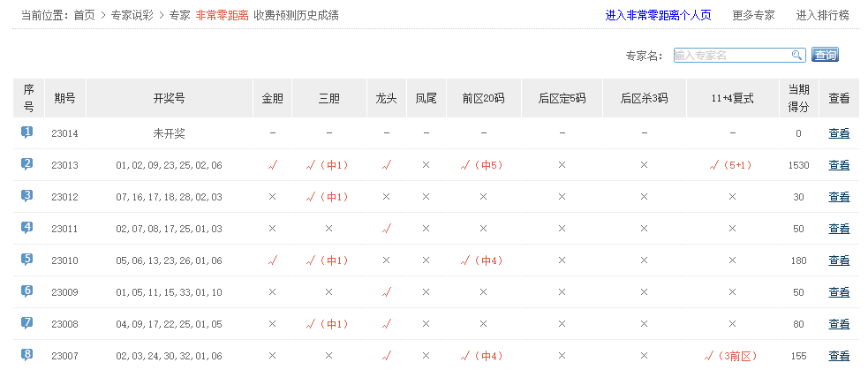The height and width of the screenshot is (370, 868).
Task: Open 专家说彩 breadcrumb link
Action: (132, 15)
